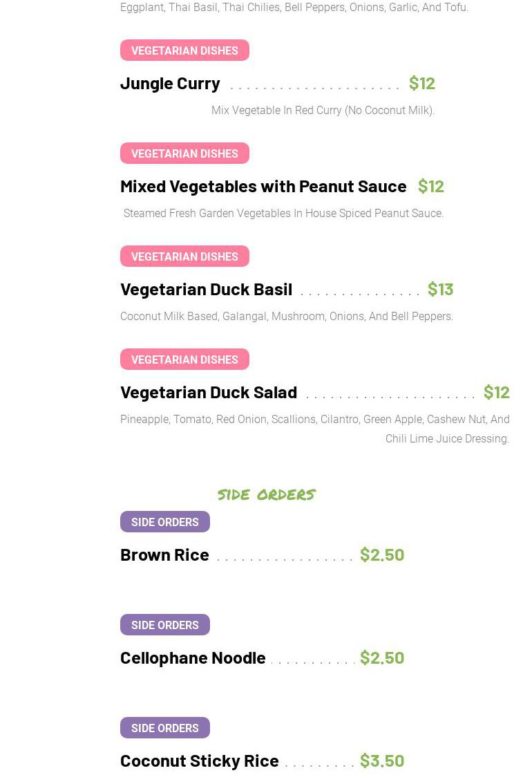Click Vegetarian Dishes tag above Duck Salad

pyautogui.click(x=184, y=360)
